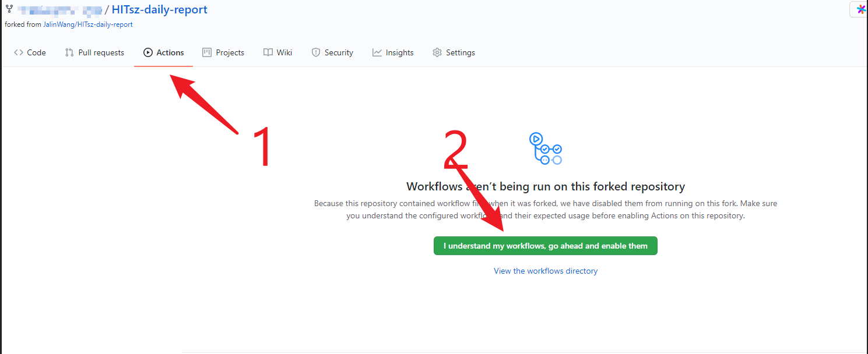This screenshot has height=354, width=868.
Task: Click the Pull requests branch icon
Action: [x=69, y=52]
